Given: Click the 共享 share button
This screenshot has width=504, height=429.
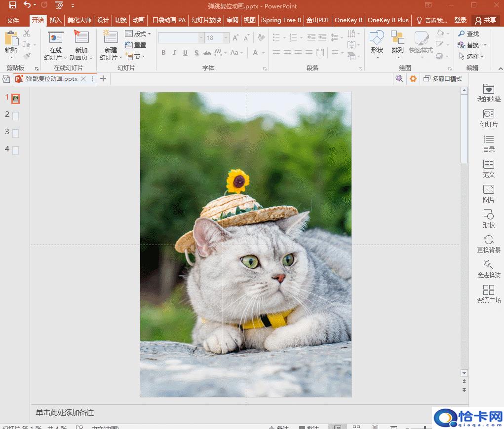Looking at the screenshot, I should [485, 20].
